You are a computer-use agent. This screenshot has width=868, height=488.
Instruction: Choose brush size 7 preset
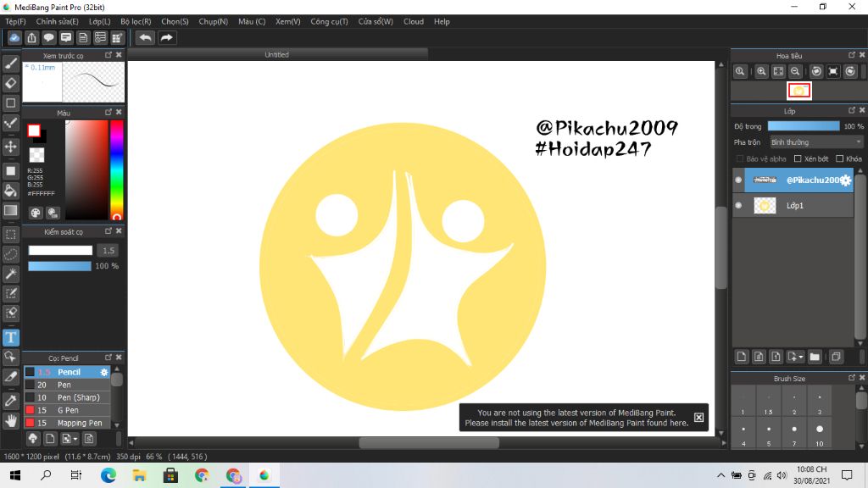793,433
